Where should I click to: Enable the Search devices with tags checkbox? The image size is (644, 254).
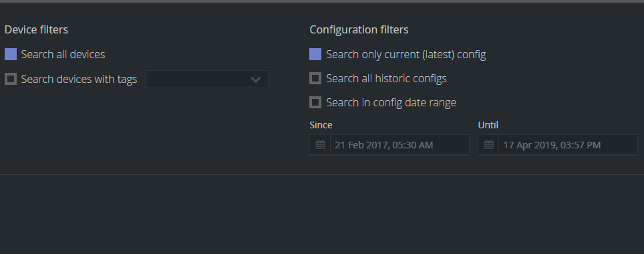[x=11, y=79]
